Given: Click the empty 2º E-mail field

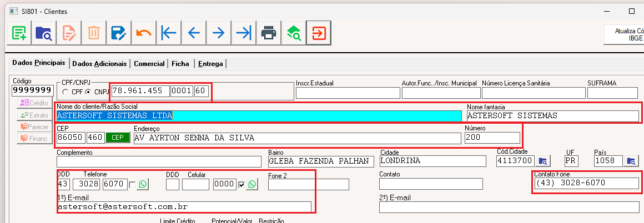Looking at the screenshot, I should click(509, 207).
